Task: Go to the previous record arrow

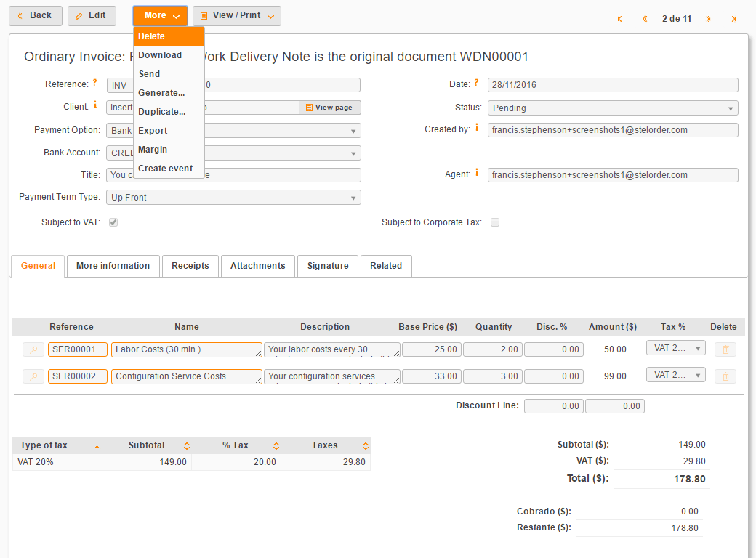Action: tap(645, 20)
